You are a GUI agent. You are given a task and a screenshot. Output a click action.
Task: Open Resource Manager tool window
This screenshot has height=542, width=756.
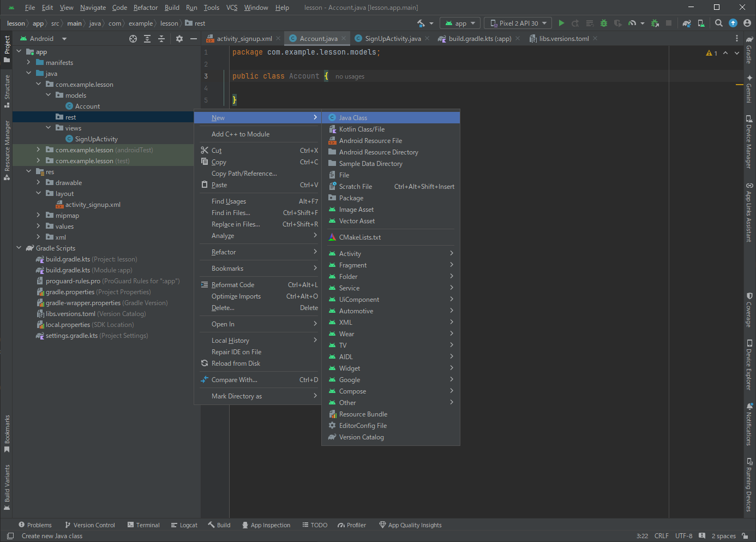(7, 150)
